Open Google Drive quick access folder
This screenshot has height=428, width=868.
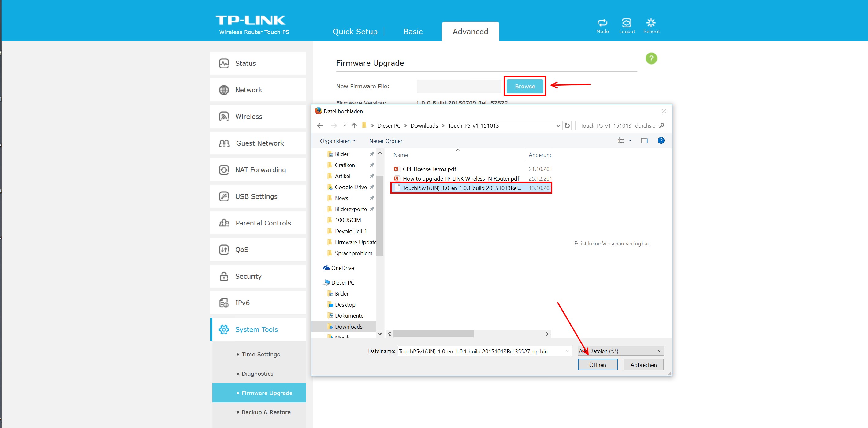click(350, 187)
